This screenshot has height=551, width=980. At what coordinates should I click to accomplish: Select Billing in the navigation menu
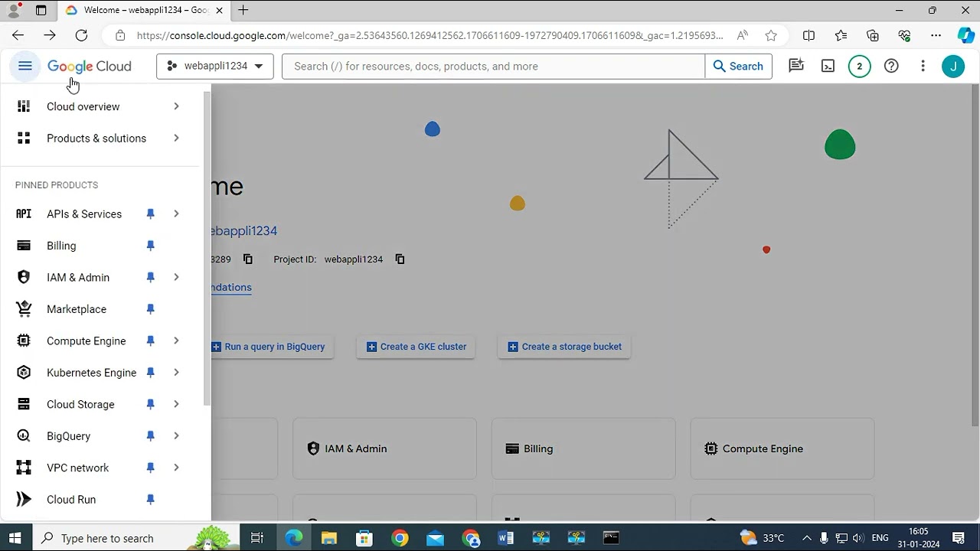[x=101, y=246]
